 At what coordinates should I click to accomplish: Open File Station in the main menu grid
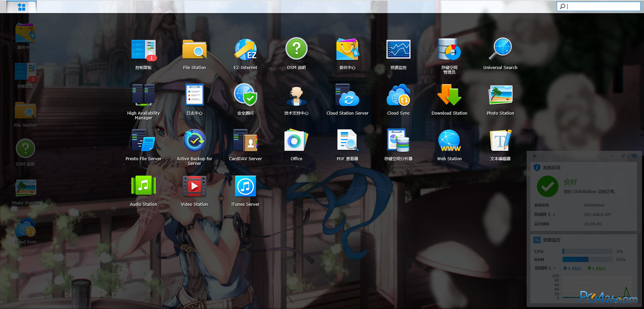pos(195,50)
